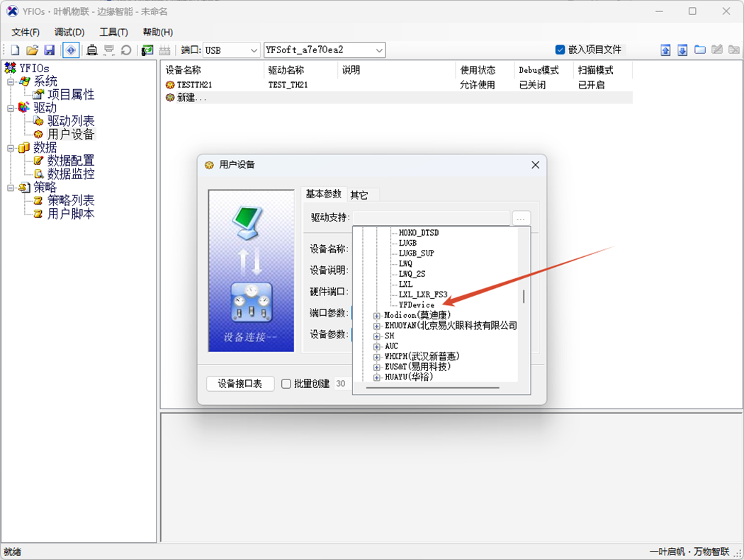Click the C# chip toolbar icon
This screenshot has height=560, width=744.
147,50
